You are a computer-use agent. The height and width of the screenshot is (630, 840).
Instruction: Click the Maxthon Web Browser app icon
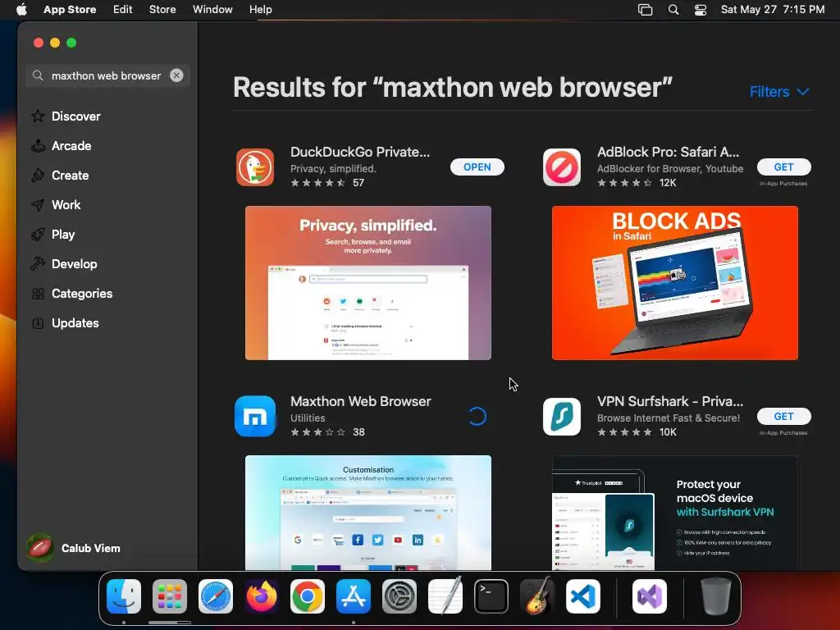point(255,416)
